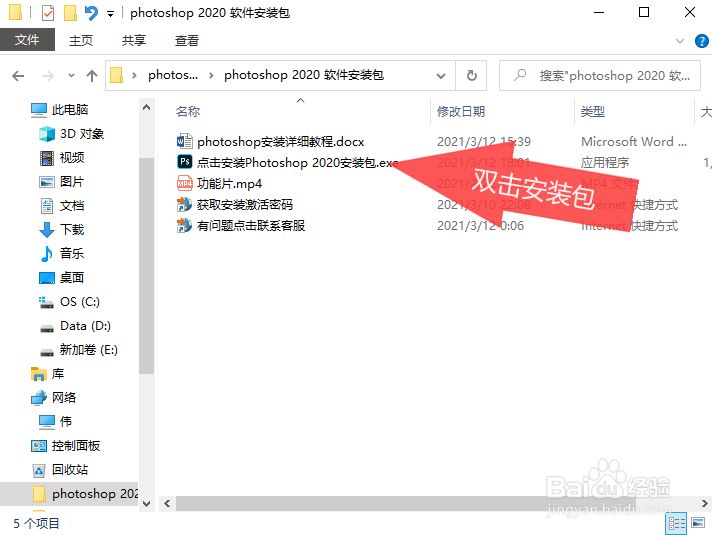The height and width of the screenshot is (535, 712).
Task: Open 控制面板 in navigation pane
Action: pyautogui.click(x=75, y=446)
